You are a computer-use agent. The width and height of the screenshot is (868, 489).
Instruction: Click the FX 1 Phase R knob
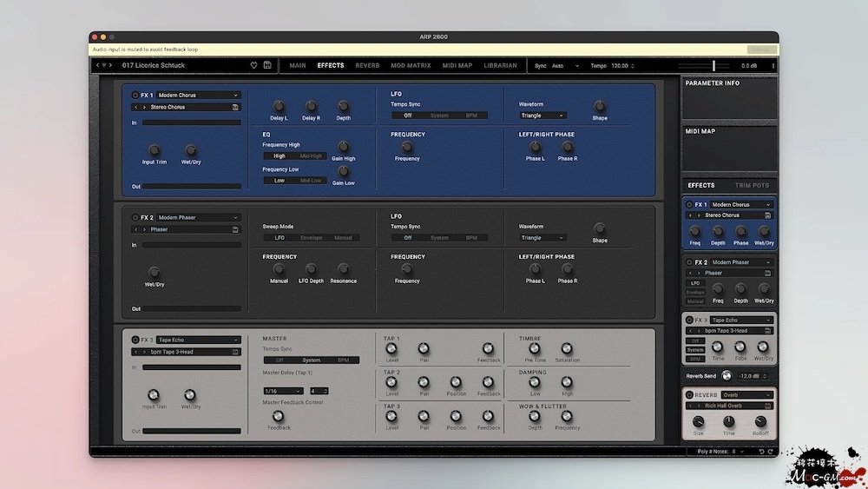click(x=568, y=147)
